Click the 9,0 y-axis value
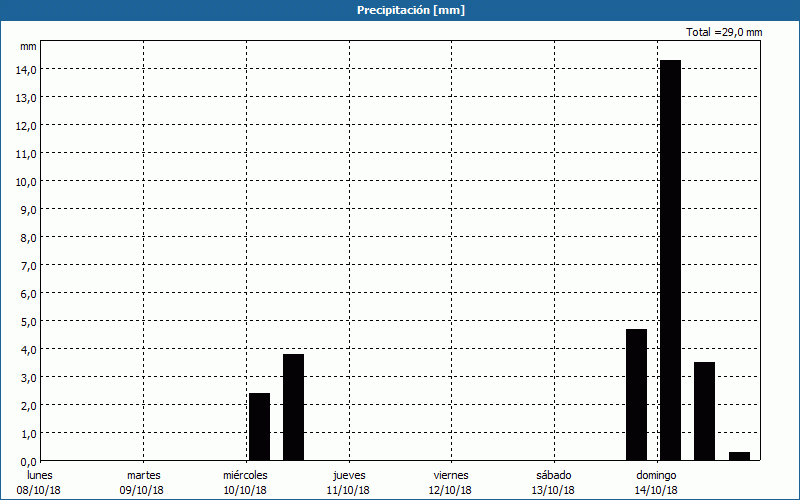The height and width of the screenshot is (500, 800). [x=28, y=210]
